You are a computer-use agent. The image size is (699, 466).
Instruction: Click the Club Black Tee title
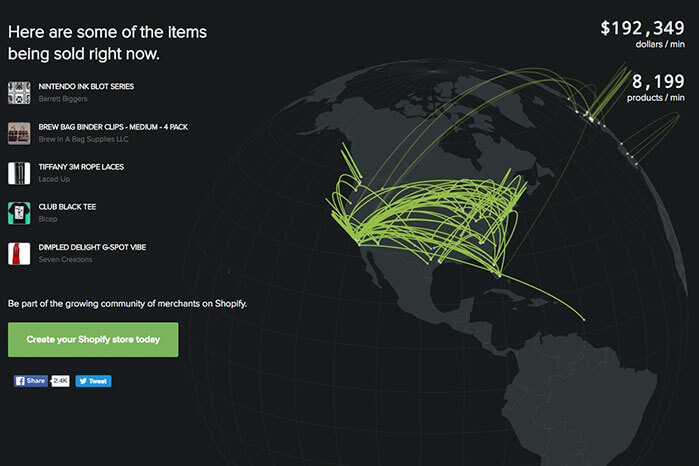(x=67, y=207)
